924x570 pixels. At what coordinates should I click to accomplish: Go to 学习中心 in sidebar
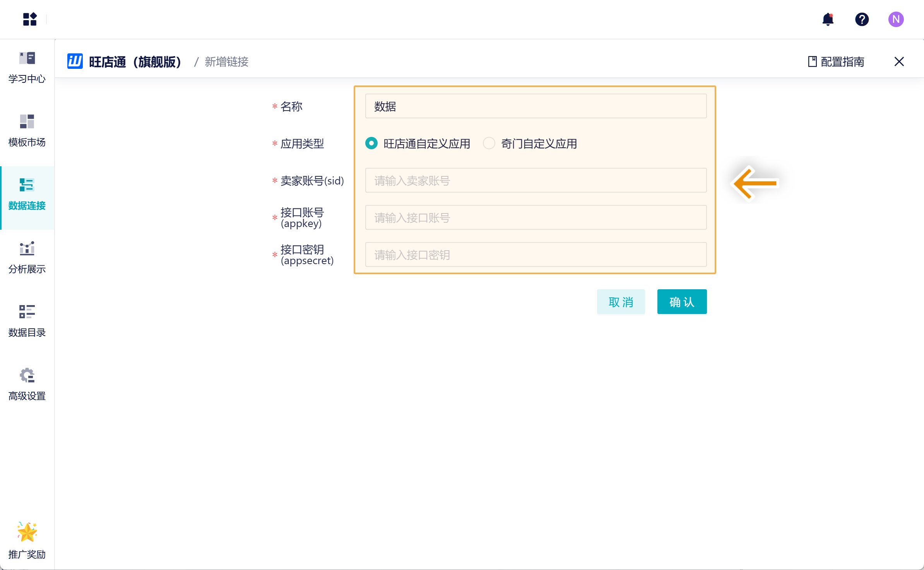click(27, 68)
